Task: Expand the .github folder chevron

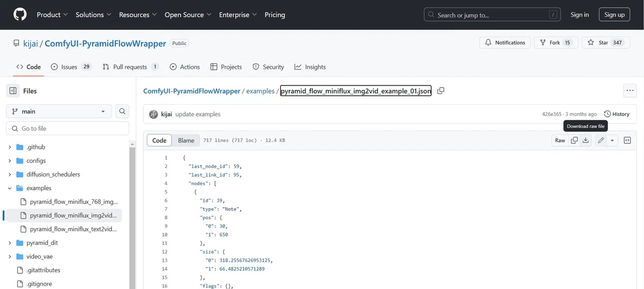Action: pyautogui.click(x=10, y=147)
